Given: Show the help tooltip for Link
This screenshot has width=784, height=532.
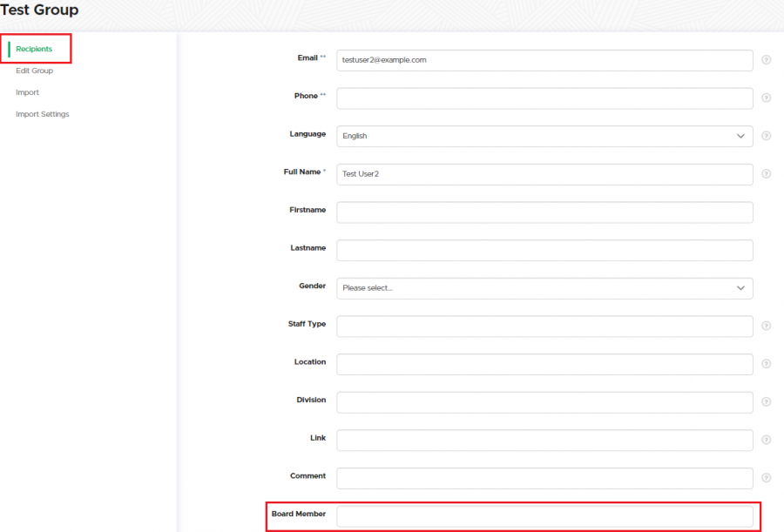Looking at the screenshot, I should (767, 440).
